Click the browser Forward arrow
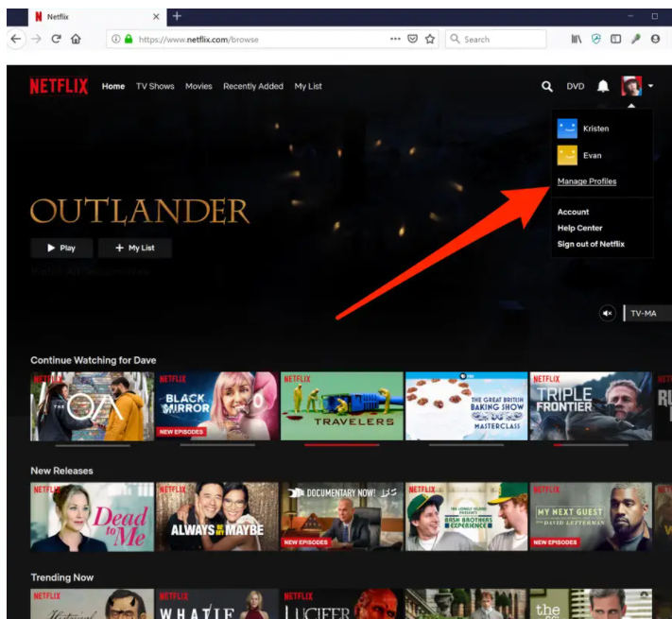Viewport: 672px width, 619px height. click(37, 39)
